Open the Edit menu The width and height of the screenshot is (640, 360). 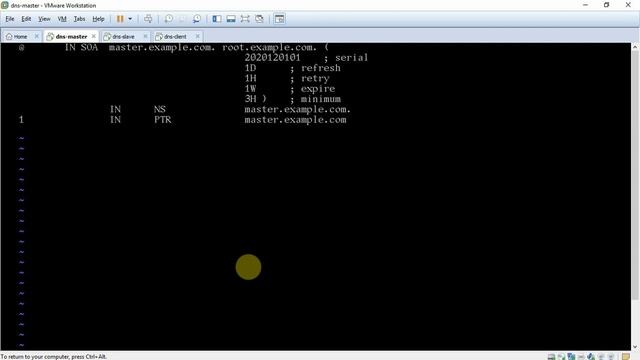click(x=26, y=19)
